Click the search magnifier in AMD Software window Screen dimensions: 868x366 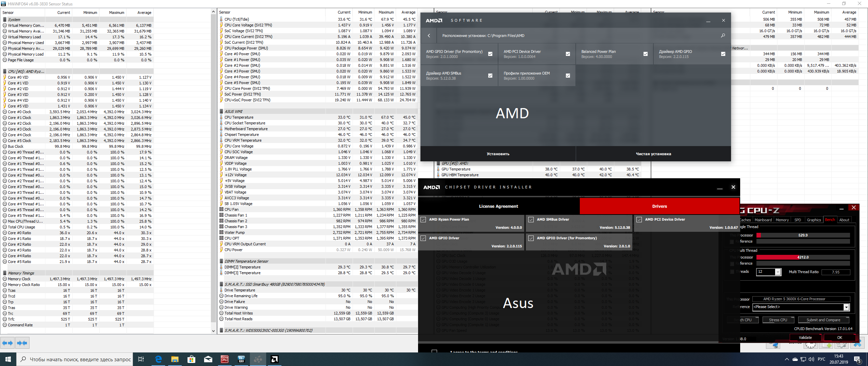[723, 36]
